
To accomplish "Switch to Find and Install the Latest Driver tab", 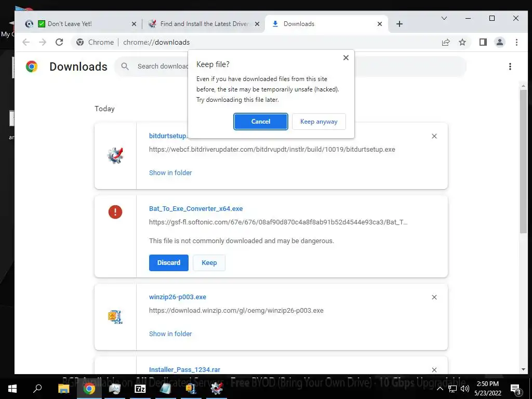I will 205,24.
